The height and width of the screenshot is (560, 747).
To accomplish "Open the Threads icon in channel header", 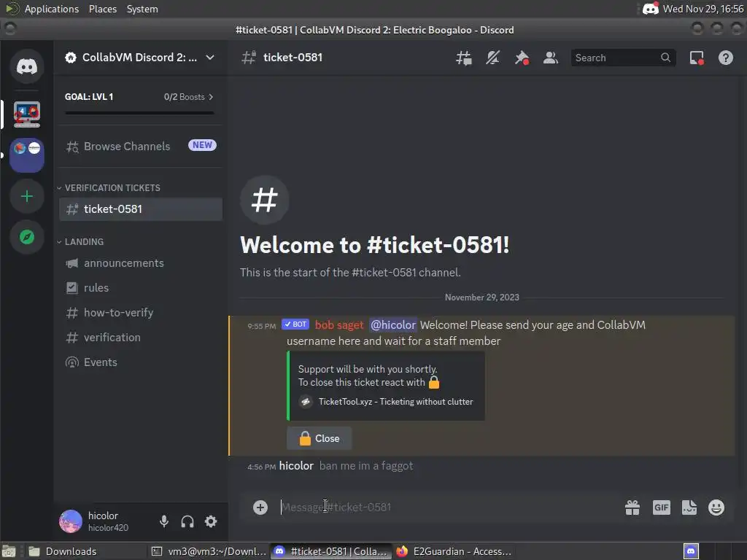I will click(x=463, y=58).
